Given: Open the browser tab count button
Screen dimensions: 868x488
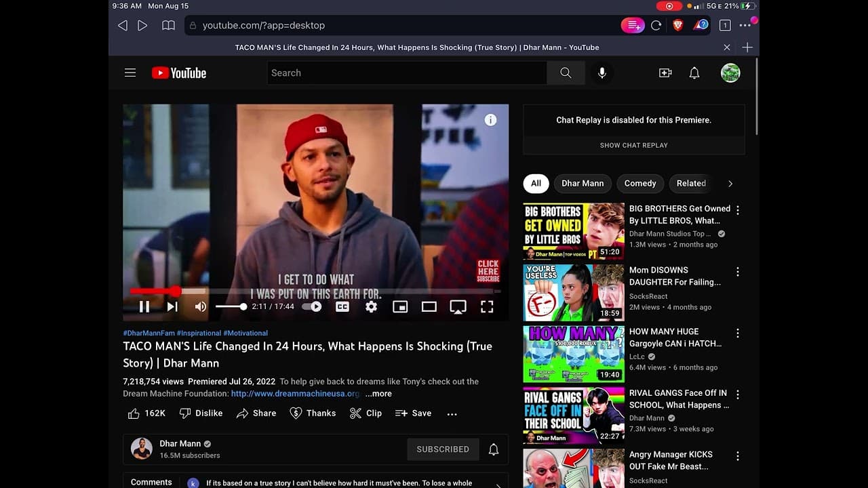Looking at the screenshot, I should [724, 25].
